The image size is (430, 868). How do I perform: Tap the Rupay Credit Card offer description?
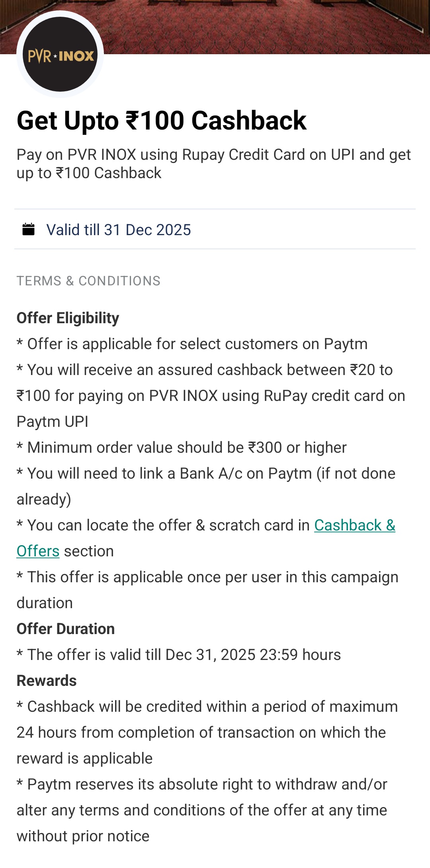[213, 164]
